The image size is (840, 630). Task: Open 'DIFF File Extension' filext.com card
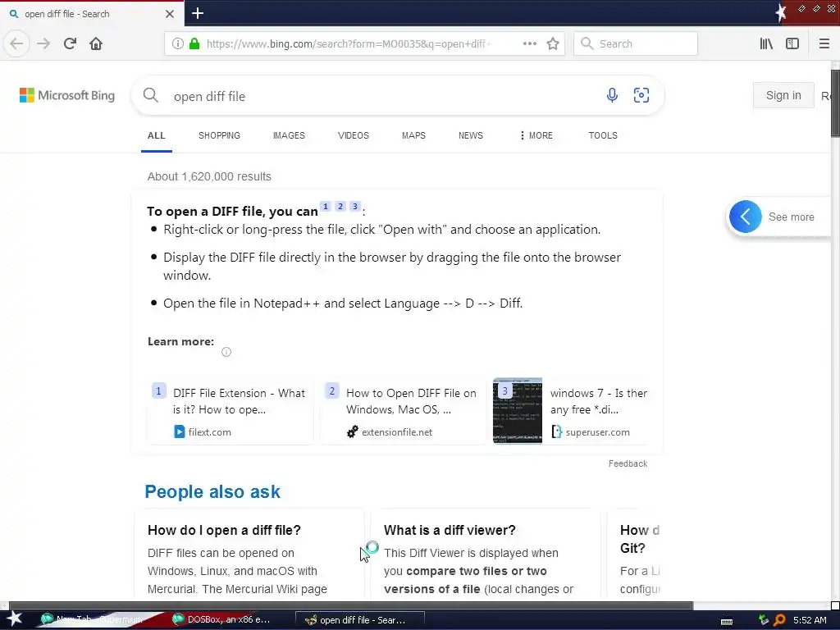point(230,412)
